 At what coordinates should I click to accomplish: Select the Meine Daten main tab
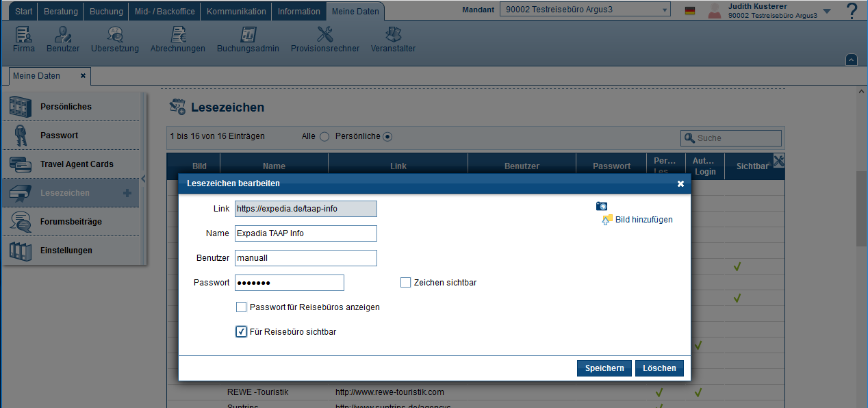[355, 12]
